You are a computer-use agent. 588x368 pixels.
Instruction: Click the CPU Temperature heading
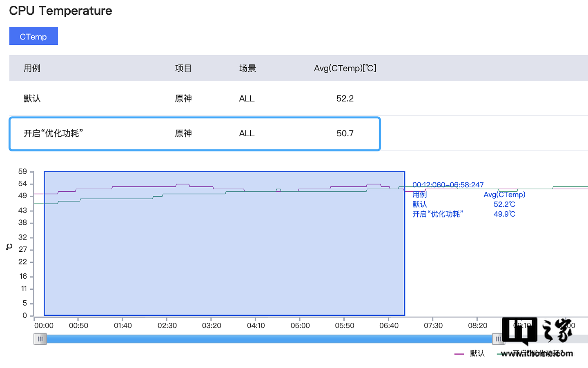(60, 11)
